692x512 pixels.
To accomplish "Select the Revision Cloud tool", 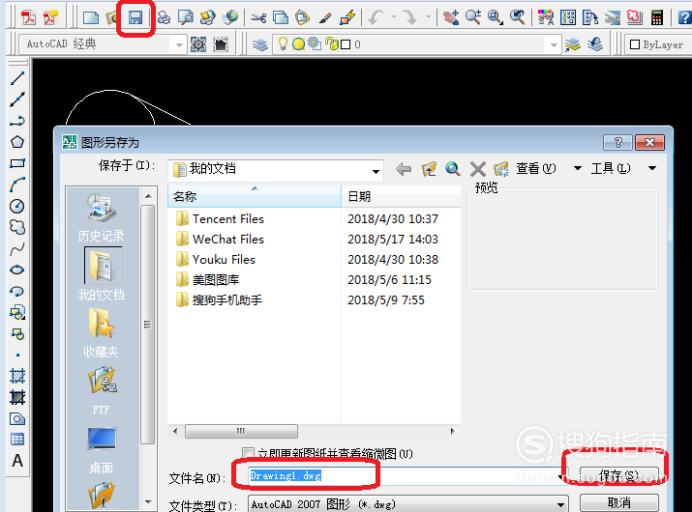I will (x=17, y=227).
